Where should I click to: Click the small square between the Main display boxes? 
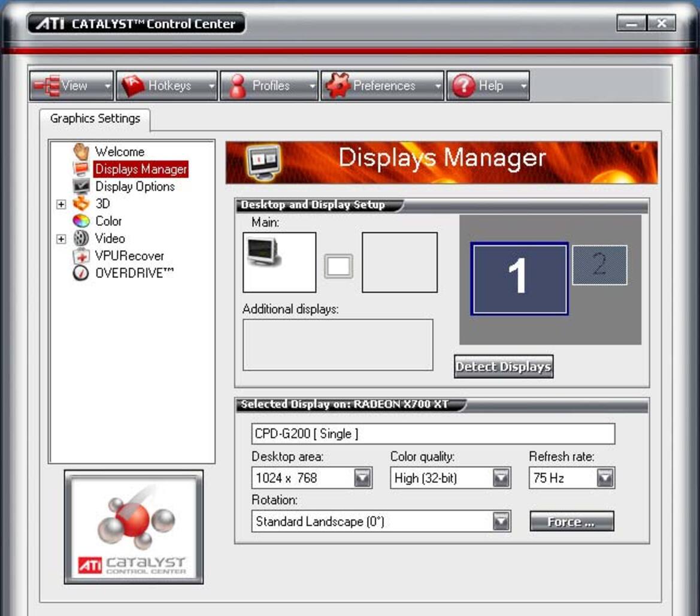(338, 266)
